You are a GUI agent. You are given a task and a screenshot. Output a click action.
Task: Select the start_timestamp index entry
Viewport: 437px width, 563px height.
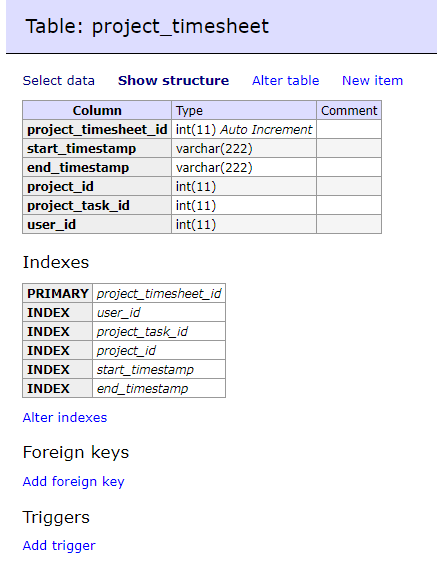(x=159, y=369)
